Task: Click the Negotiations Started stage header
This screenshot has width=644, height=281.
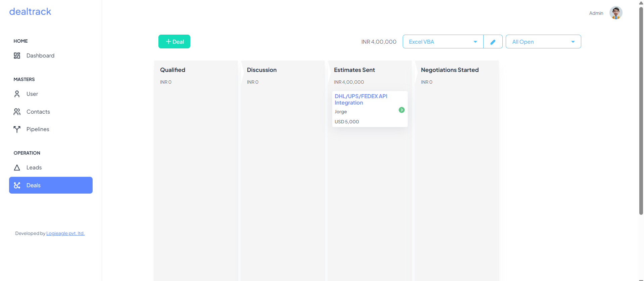Action: point(450,70)
